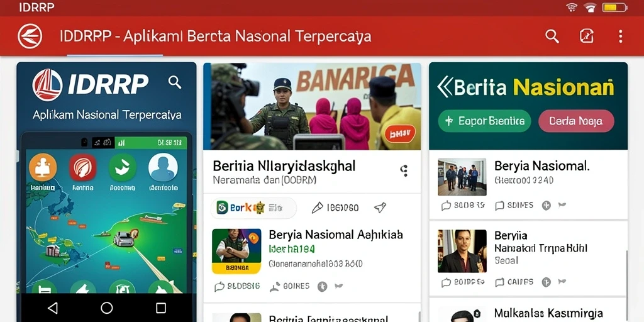
Task: Tap the orange podium app icon
Action: pos(43,167)
